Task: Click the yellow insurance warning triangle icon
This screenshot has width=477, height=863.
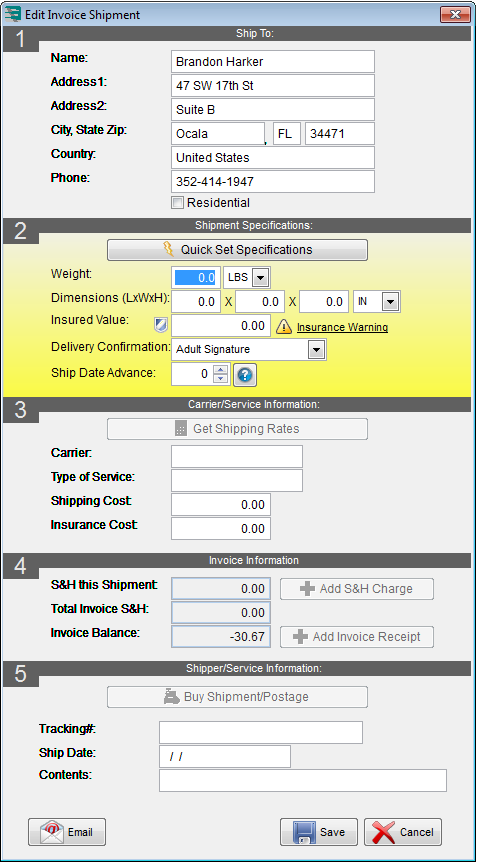Action: pos(283,327)
